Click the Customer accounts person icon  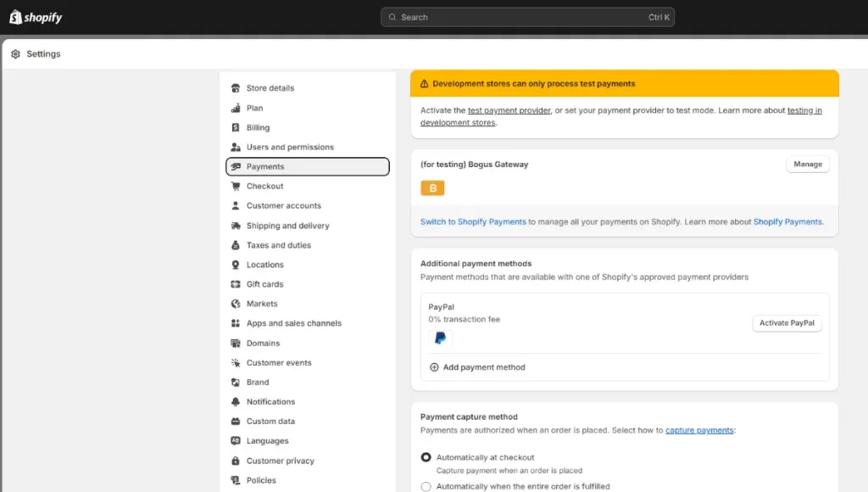click(x=236, y=205)
